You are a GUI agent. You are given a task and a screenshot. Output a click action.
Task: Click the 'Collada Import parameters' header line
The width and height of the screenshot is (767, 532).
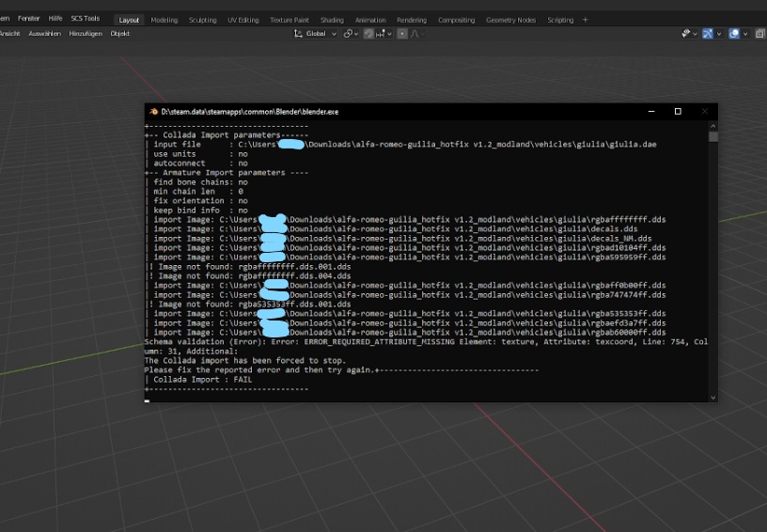(227, 135)
